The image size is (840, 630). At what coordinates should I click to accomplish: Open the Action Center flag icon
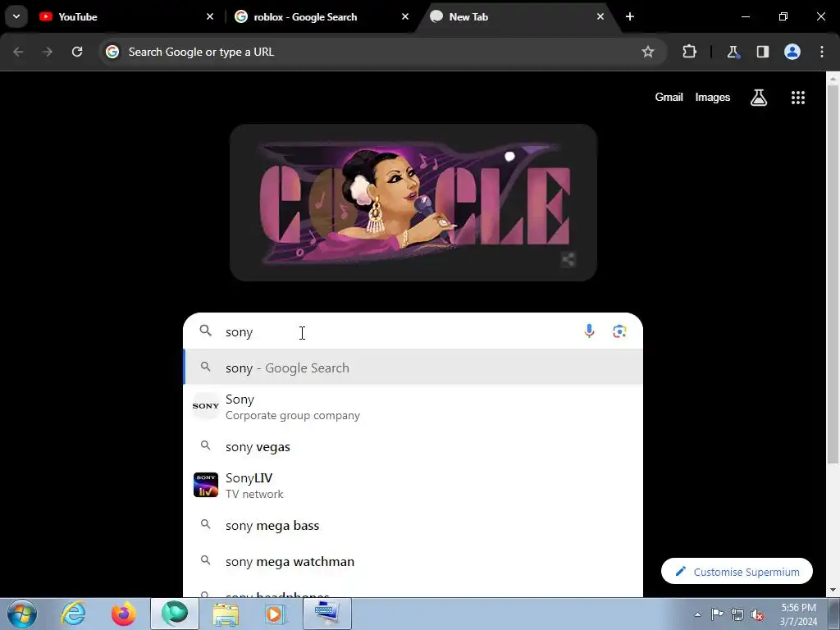717,614
